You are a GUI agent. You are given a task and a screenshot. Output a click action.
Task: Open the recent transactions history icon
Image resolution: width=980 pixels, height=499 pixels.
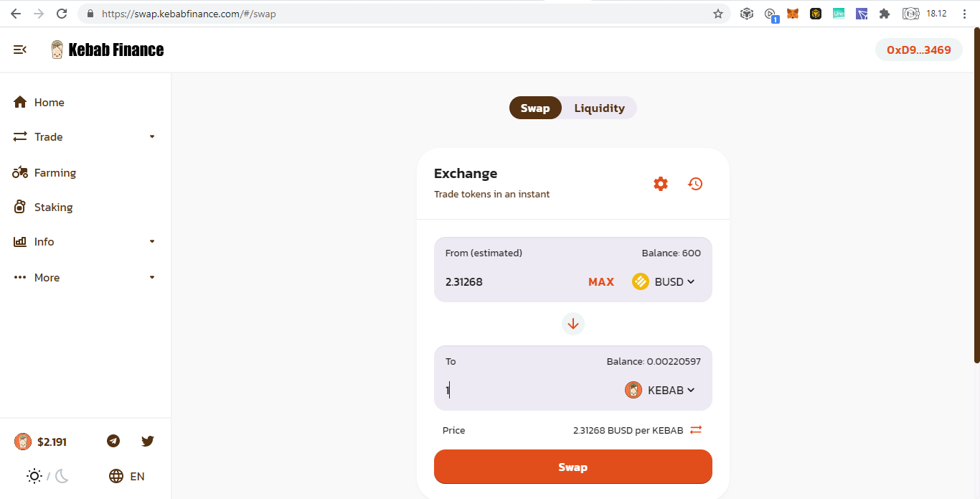[695, 184]
